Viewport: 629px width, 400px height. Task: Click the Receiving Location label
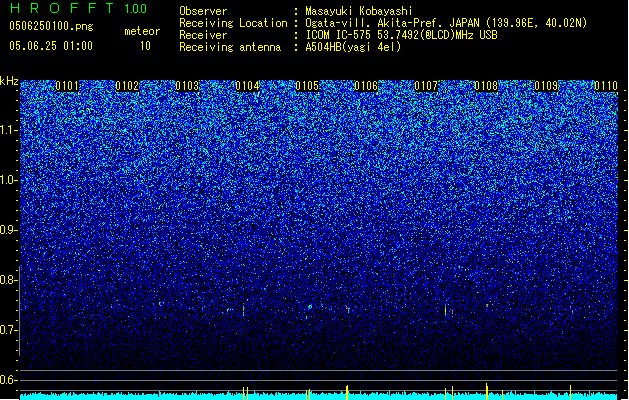tap(233, 23)
